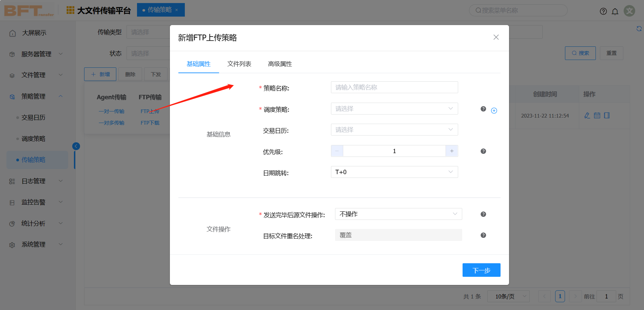Close the 传输策略 page tab
The height and width of the screenshot is (310, 644).
click(177, 10)
